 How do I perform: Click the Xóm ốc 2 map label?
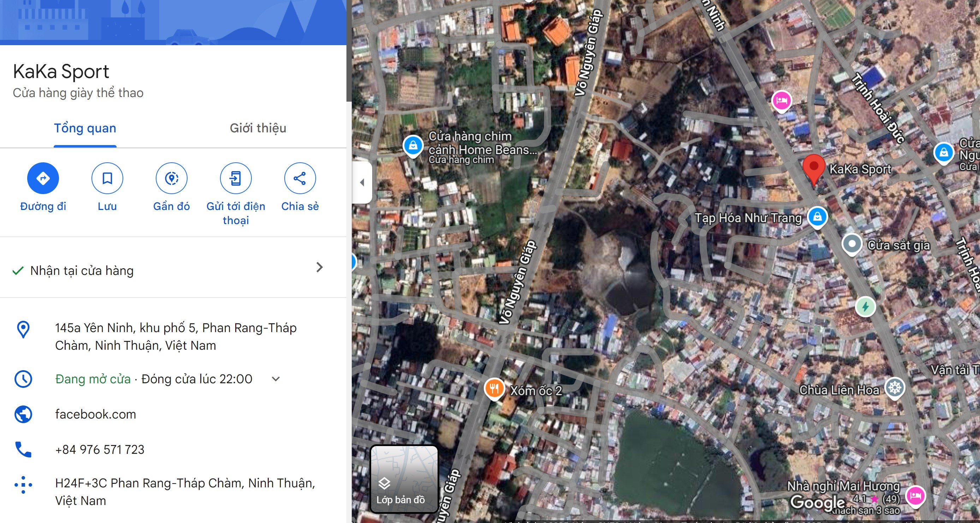pos(536,391)
